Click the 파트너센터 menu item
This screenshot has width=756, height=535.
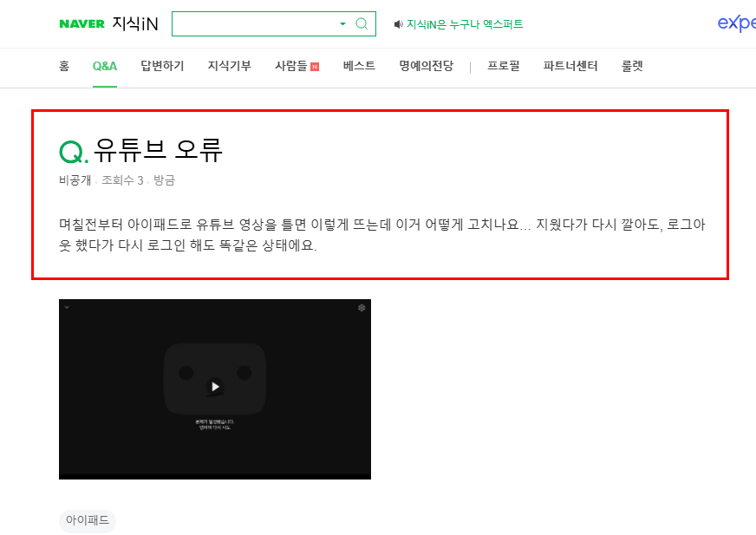pos(570,66)
